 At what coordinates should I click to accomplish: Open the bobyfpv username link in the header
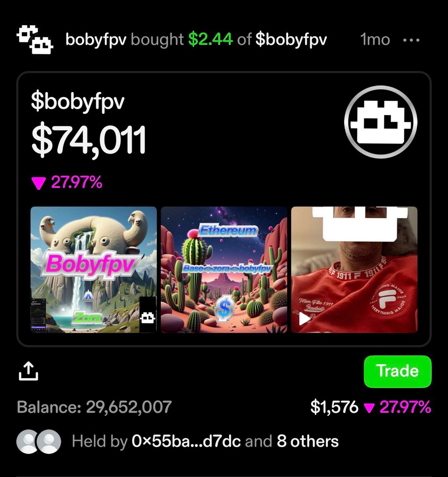tap(96, 40)
